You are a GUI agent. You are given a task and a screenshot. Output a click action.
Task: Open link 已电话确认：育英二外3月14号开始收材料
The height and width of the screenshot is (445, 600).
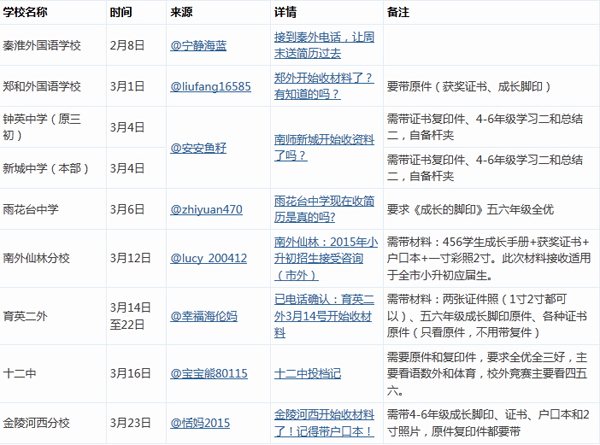[x=324, y=316]
